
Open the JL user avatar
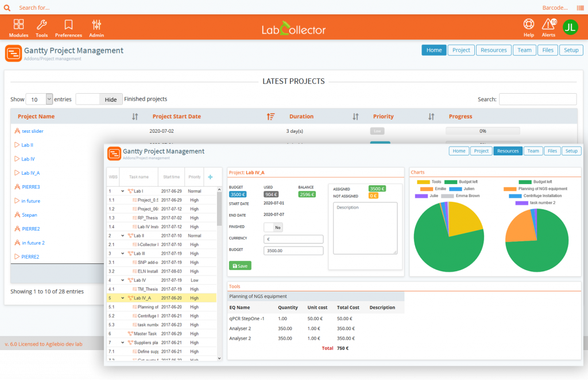pos(570,27)
